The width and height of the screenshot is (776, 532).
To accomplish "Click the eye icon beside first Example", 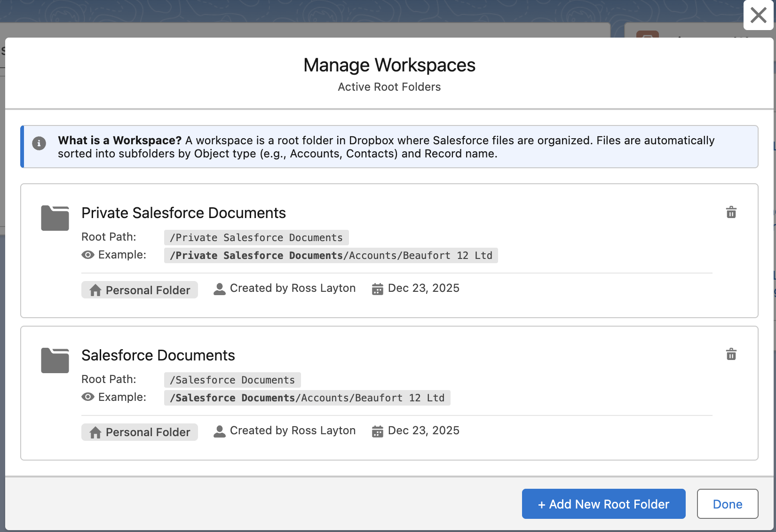I will pos(88,255).
